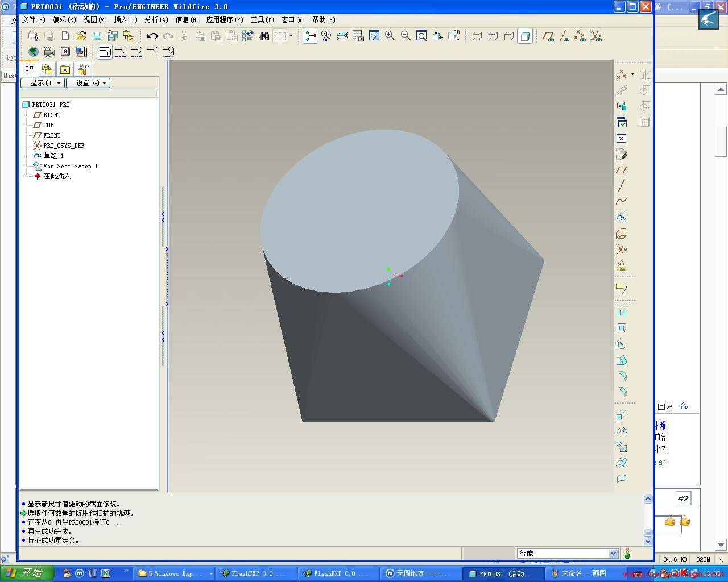Toggle datum axes visibility

point(564,36)
